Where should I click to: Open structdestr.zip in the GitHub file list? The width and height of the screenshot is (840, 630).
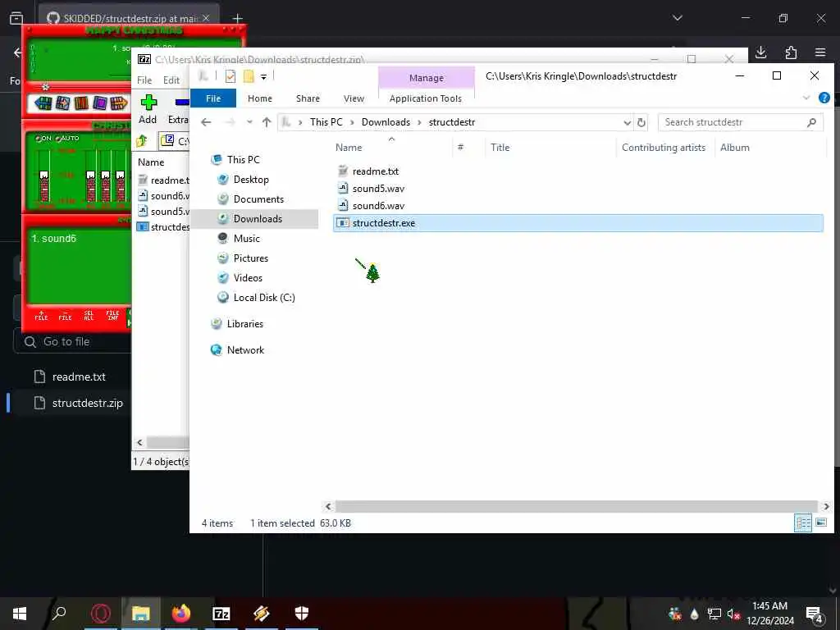[87, 403]
